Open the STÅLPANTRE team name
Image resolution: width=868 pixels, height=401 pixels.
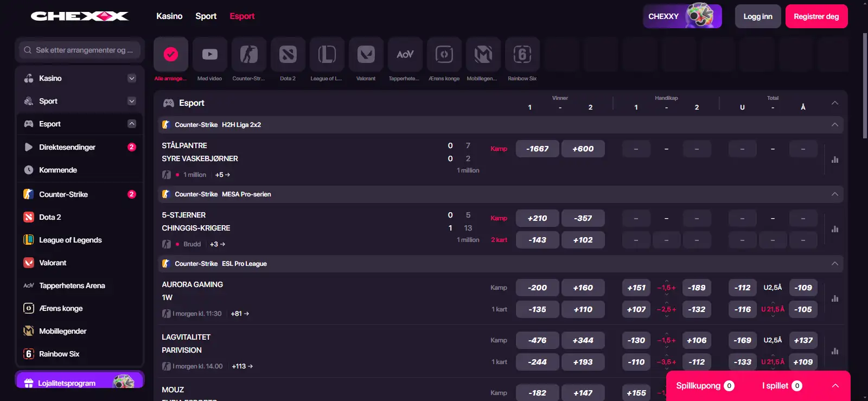point(184,145)
